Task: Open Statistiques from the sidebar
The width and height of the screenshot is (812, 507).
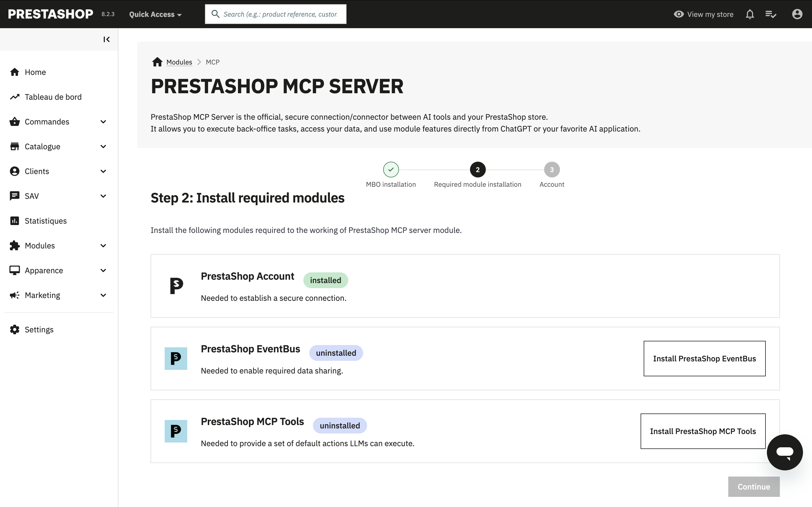Action: (46, 221)
